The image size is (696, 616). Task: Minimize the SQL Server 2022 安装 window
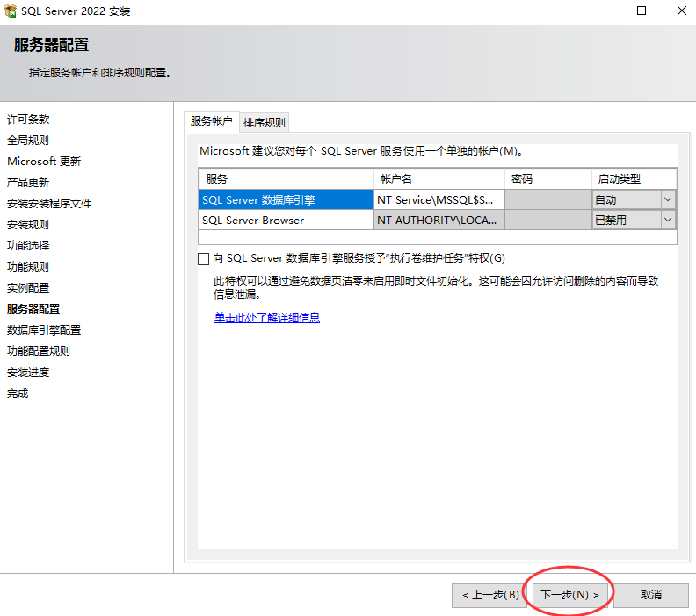pyautogui.click(x=602, y=11)
